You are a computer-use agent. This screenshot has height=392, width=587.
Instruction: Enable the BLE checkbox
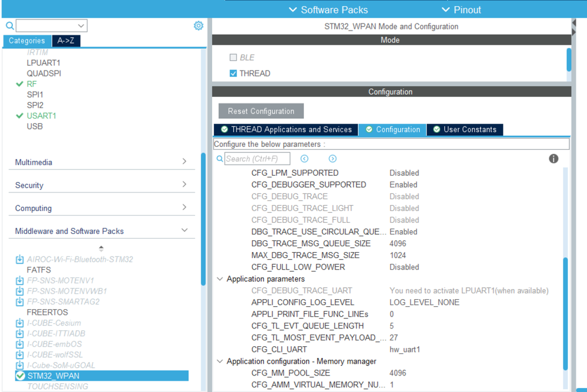click(233, 57)
